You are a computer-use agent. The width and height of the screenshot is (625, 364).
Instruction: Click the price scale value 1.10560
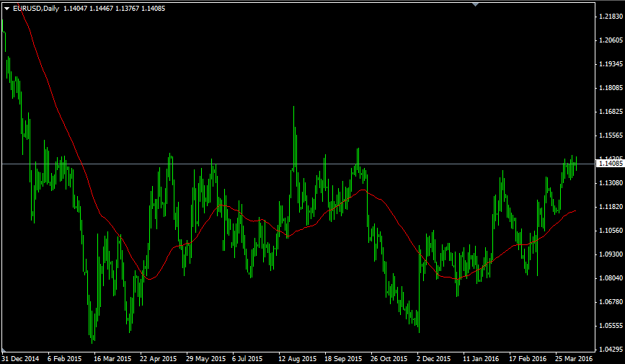(x=611, y=231)
